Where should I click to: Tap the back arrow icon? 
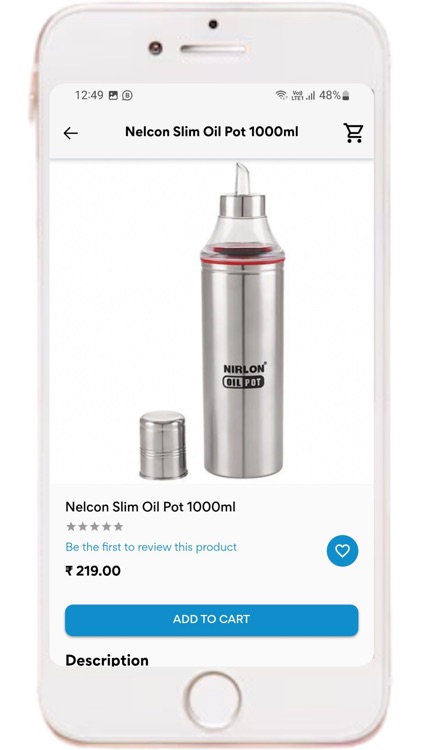pos(70,133)
